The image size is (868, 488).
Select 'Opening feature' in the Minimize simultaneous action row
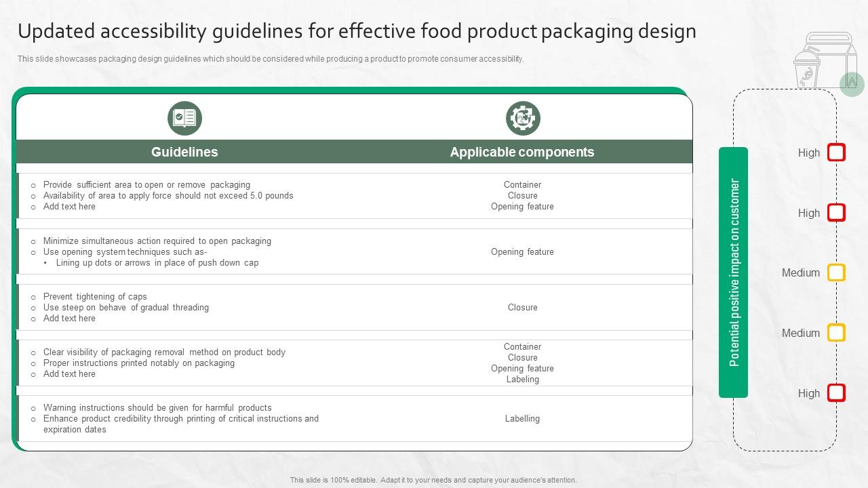tap(522, 251)
